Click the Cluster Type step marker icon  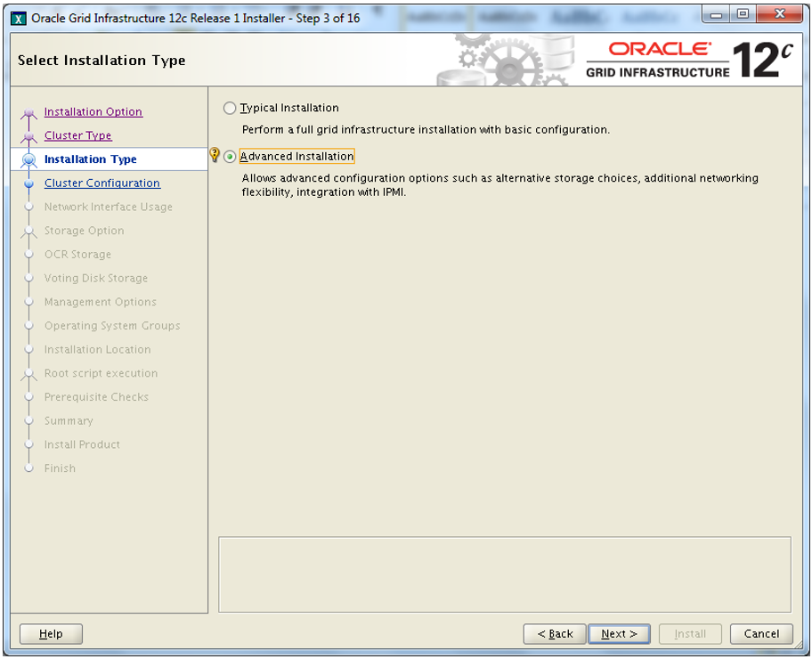[29, 137]
